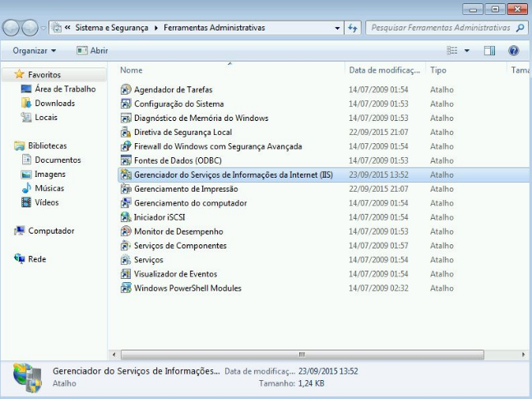The width and height of the screenshot is (532, 399).
Task: Click the Fontes de Dados (ODBC) icon
Action: 126,160
